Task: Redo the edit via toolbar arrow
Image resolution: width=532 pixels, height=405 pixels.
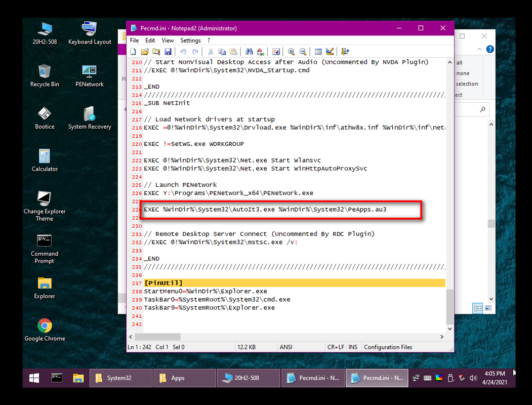Action: pos(195,52)
